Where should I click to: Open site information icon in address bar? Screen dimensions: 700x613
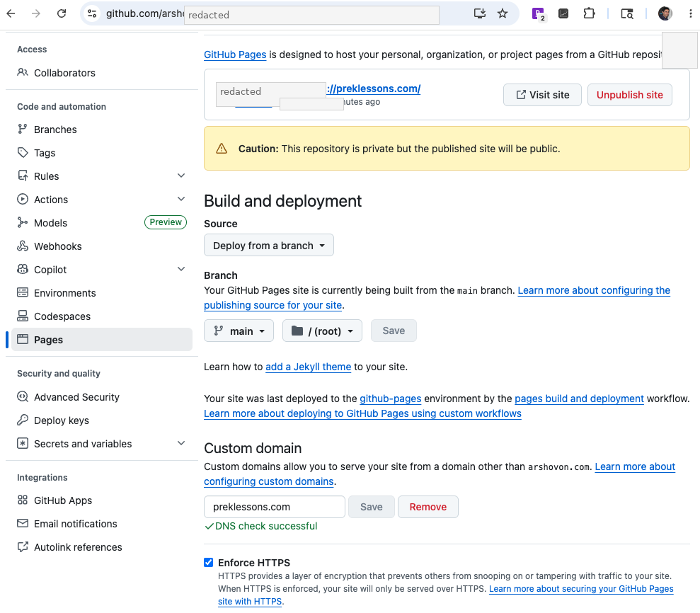tap(92, 13)
